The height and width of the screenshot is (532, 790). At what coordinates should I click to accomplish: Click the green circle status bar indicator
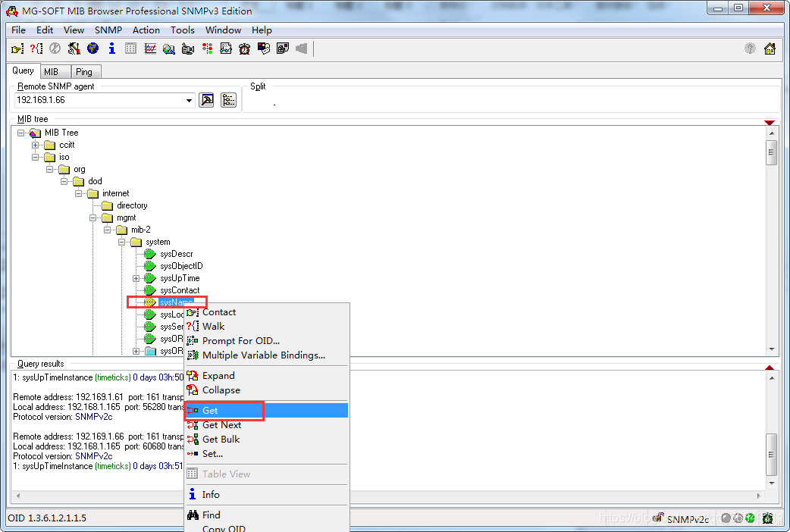(x=751, y=518)
